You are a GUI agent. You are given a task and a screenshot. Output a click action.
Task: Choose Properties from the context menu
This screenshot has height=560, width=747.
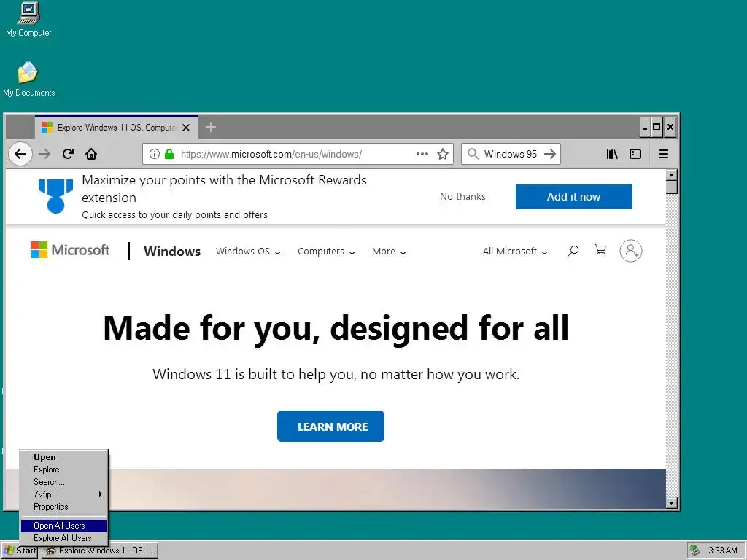(x=64, y=507)
